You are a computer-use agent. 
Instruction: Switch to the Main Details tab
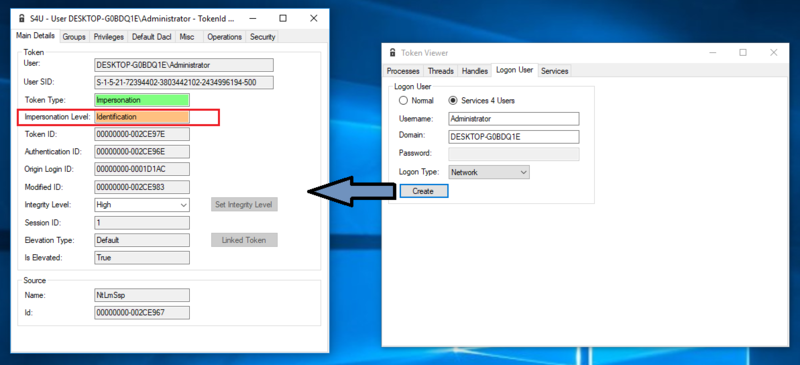(35, 36)
